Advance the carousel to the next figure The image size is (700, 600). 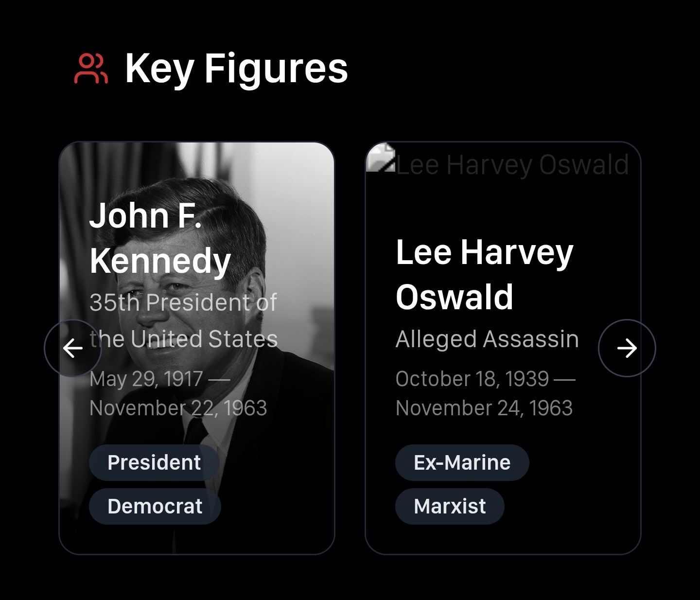(x=627, y=348)
